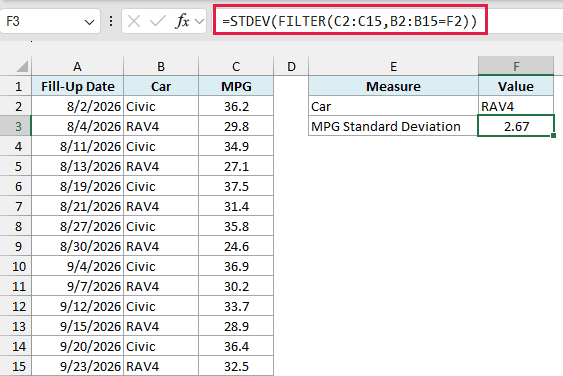Click the Enter checkmark formula icon
Image resolution: width=563 pixels, height=376 pixels.
[x=157, y=22]
